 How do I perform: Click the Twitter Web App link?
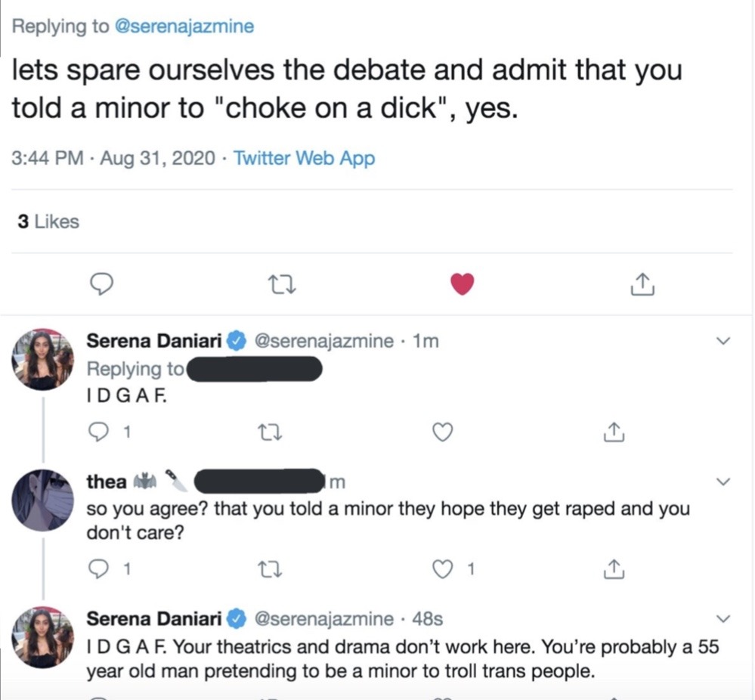pyautogui.click(x=304, y=159)
